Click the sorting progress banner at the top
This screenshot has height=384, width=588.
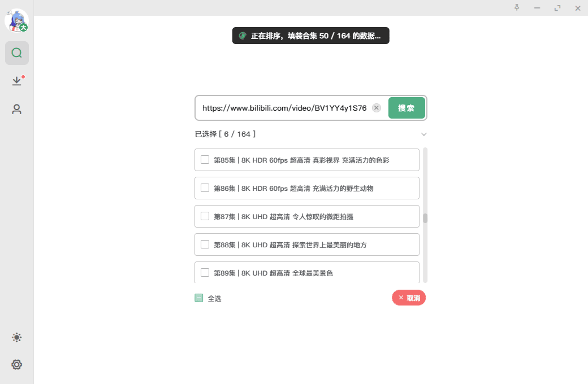click(310, 35)
